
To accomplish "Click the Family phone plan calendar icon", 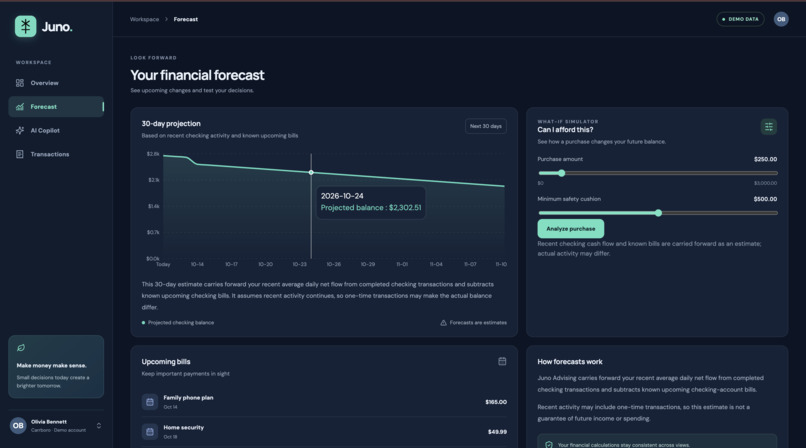I will click(150, 402).
